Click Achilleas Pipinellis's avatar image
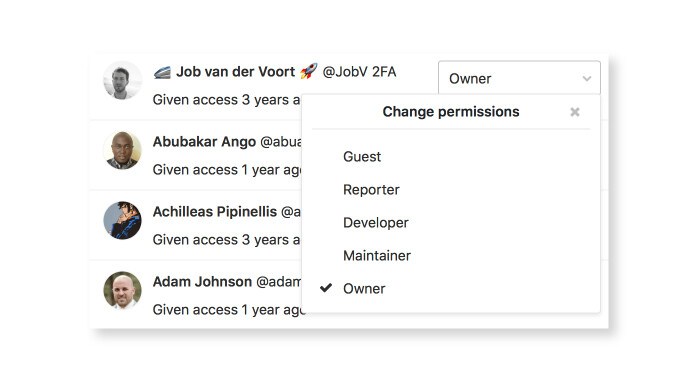 coord(122,220)
